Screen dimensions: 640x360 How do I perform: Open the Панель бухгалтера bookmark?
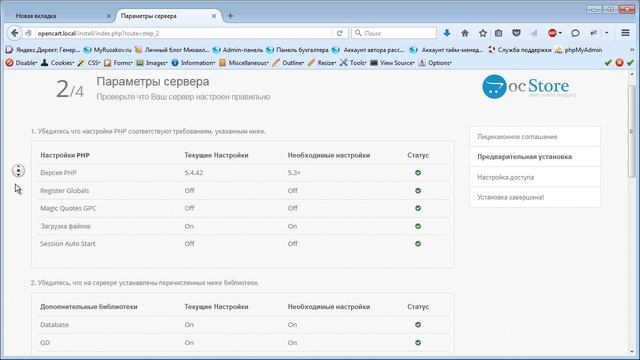pyautogui.click(x=297, y=50)
